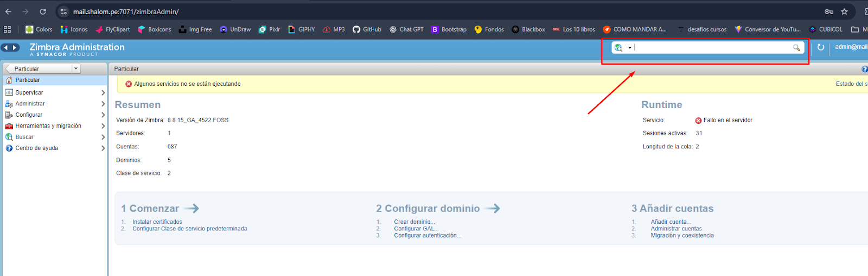Click the refresh icon beside admin account
Viewport: 868px width, 276px height.
pyautogui.click(x=820, y=47)
